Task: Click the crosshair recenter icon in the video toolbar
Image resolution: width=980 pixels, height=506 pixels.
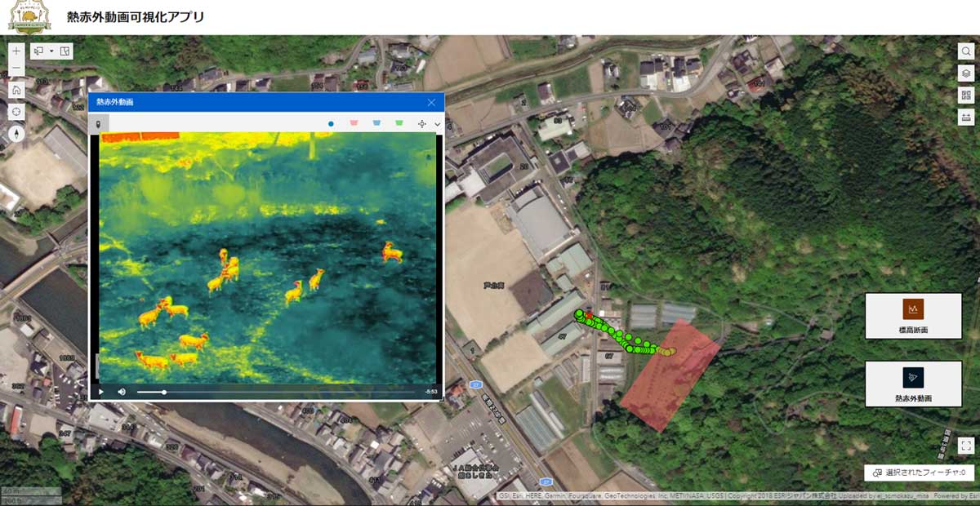Action: point(422,124)
